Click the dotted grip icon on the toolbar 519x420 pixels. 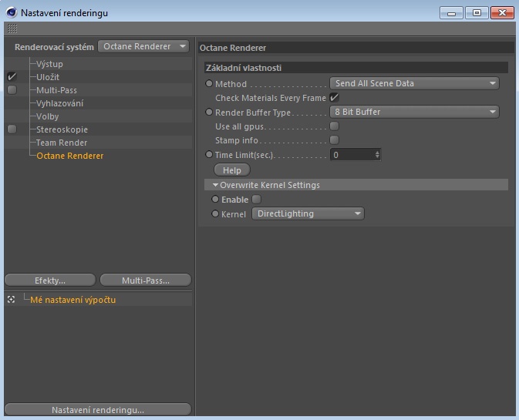pyautogui.click(x=12, y=29)
